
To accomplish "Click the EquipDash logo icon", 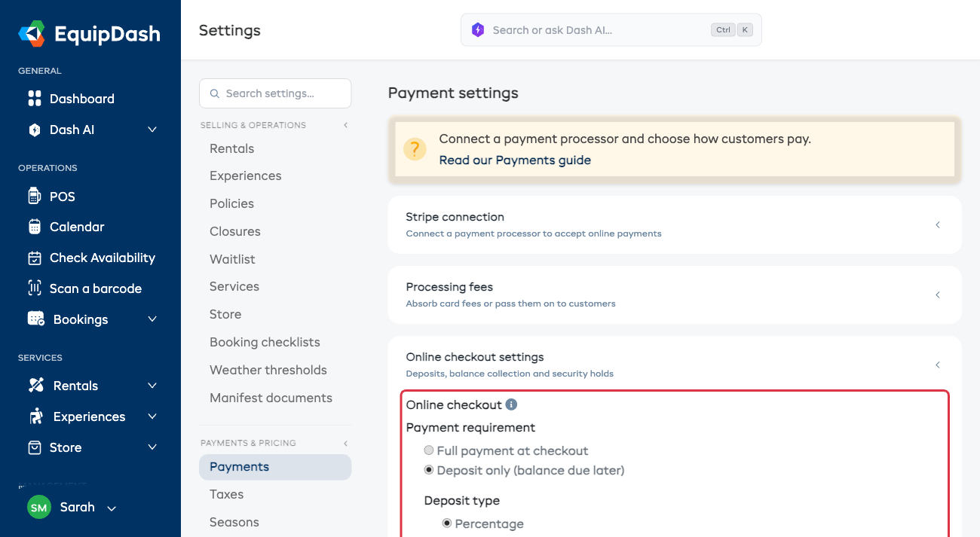I will pos(32,33).
